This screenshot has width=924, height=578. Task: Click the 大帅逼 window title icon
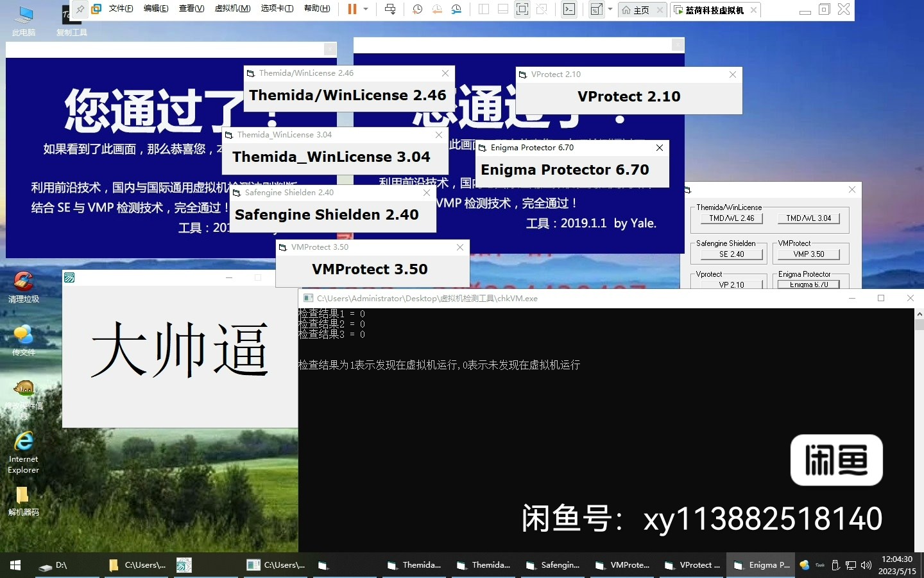(x=69, y=277)
